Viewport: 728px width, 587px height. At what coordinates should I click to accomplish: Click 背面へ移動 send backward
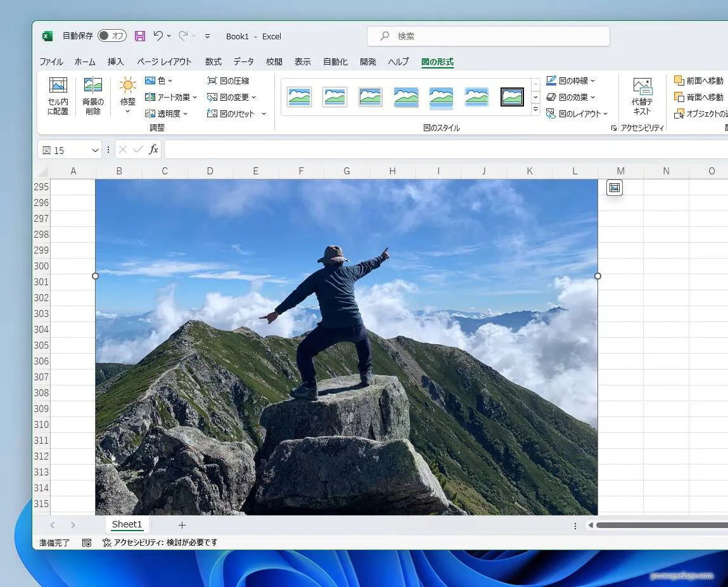click(x=699, y=97)
